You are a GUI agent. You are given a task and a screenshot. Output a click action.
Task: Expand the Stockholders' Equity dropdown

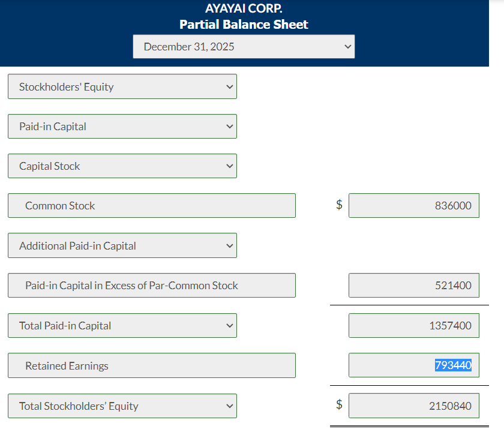point(122,86)
